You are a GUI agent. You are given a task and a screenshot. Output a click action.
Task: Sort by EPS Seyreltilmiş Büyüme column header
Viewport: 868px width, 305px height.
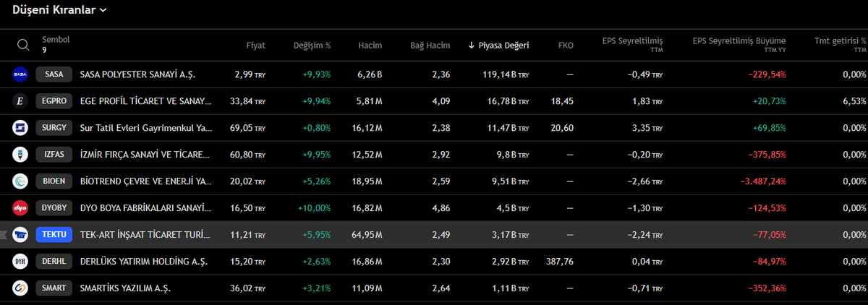(739, 45)
